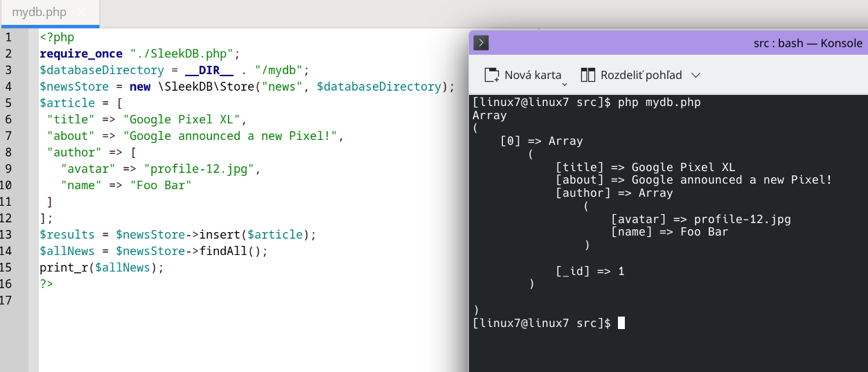Click the 'src : bash — Konsole' window title
The height and width of the screenshot is (372, 868).
[808, 43]
